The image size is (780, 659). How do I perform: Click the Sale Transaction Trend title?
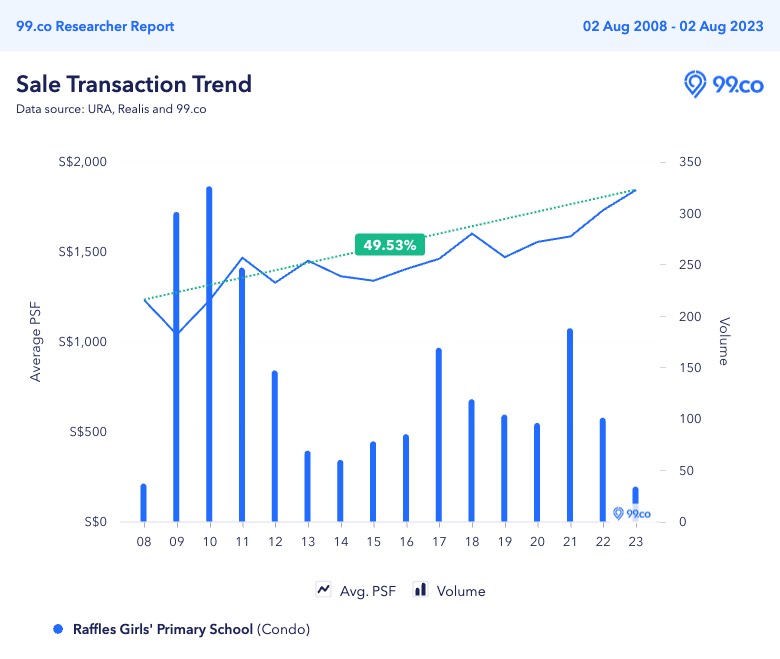point(134,83)
